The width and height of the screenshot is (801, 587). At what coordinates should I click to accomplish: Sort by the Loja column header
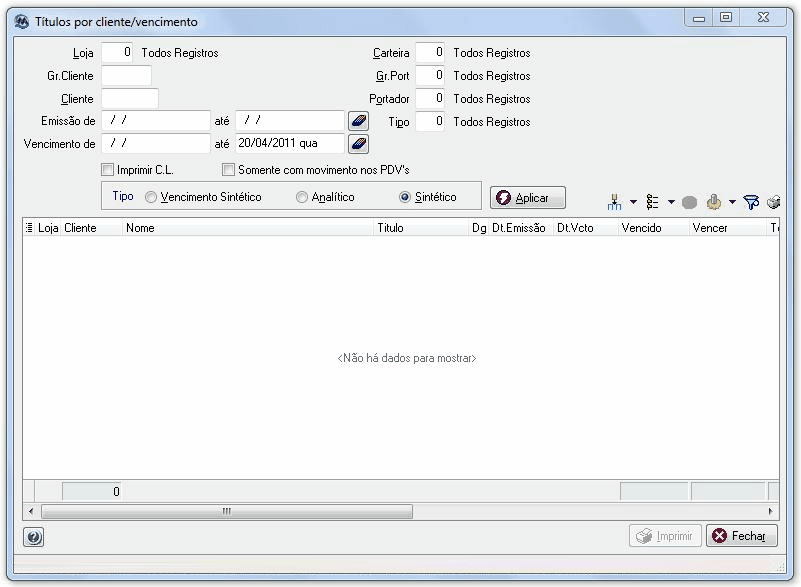pos(48,228)
